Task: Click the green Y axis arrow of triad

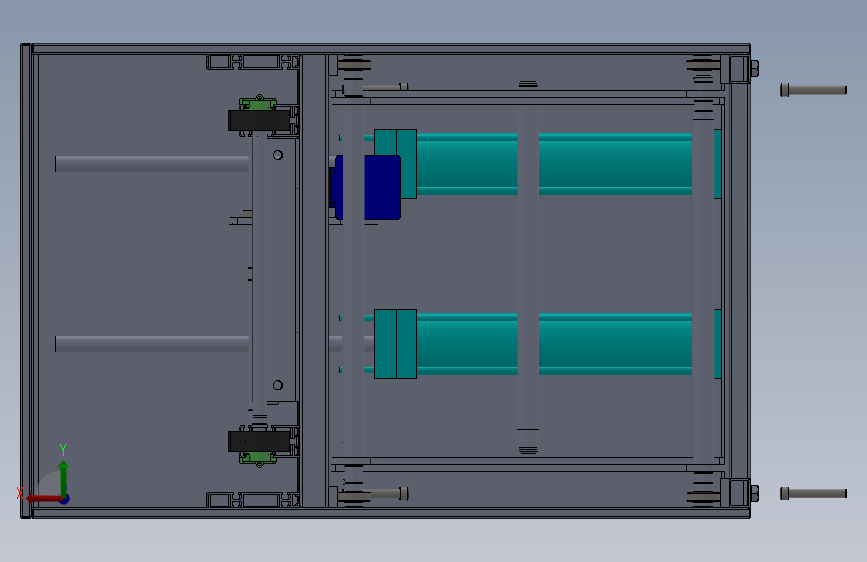Action: click(64, 478)
